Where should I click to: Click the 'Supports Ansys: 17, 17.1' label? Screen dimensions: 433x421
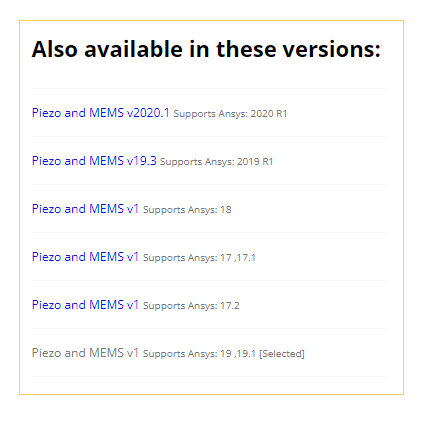click(x=199, y=258)
